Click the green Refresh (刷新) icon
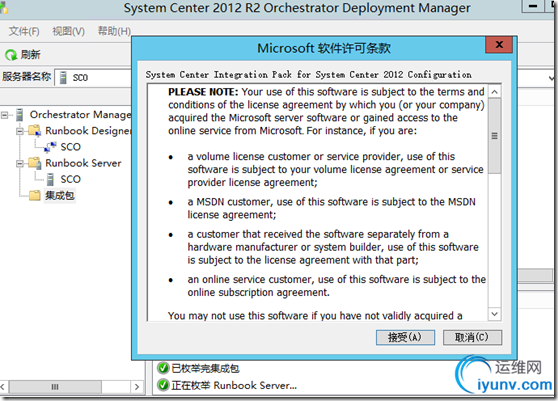Image resolution: width=558 pixels, height=401 pixels. coord(11,55)
